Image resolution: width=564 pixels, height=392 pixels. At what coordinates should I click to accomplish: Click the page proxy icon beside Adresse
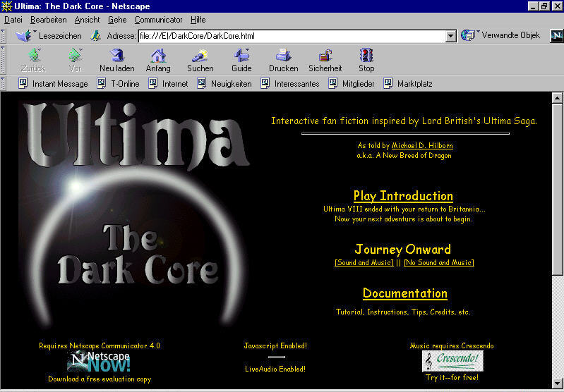[95, 35]
